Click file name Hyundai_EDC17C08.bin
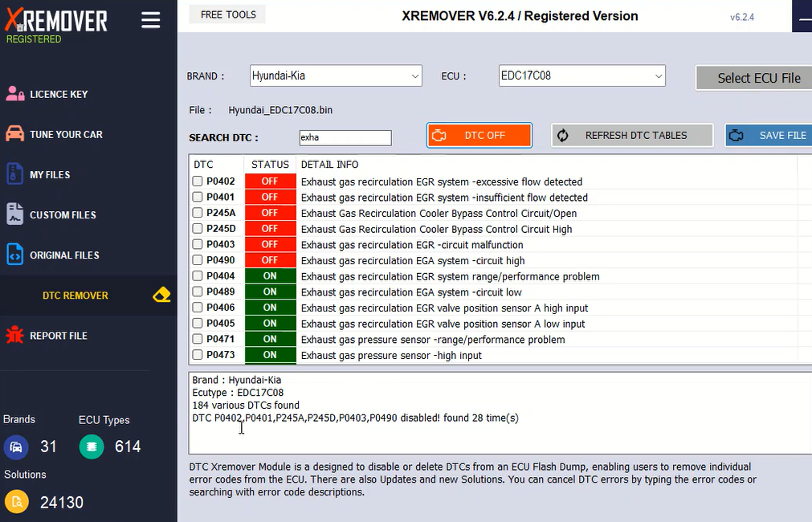Image resolution: width=812 pixels, height=522 pixels. 280,110
